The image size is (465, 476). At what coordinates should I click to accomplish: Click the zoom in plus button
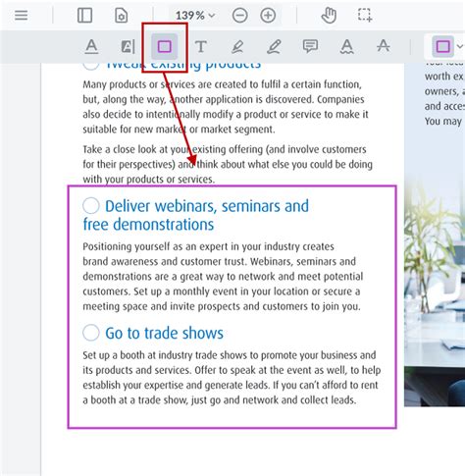click(x=268, y=15)
